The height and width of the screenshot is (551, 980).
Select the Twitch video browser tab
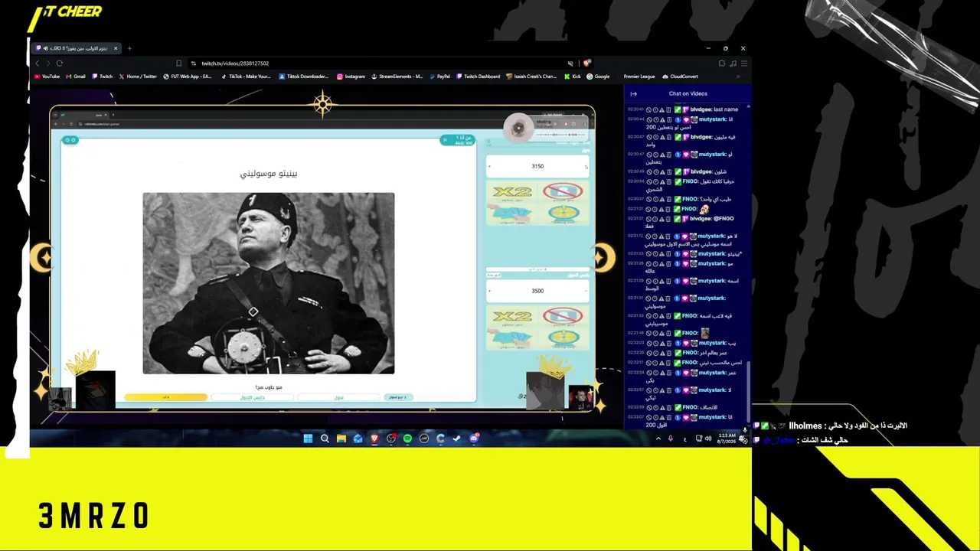tap(77, 48)
